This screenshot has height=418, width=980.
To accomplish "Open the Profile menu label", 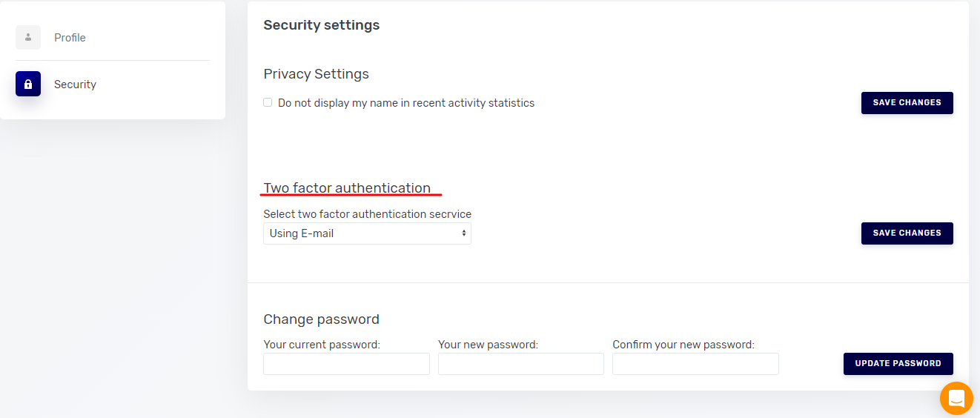I will pos(70,38).
